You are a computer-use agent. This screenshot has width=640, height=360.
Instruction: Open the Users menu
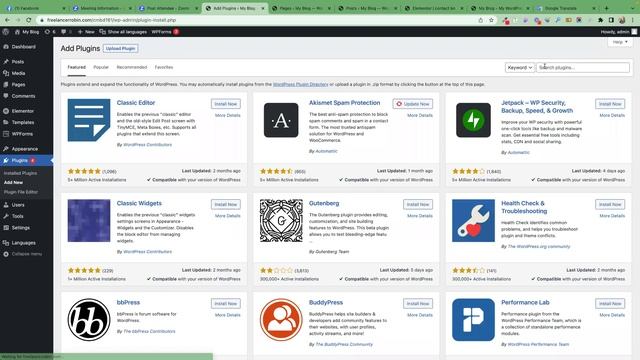[x=18, y=205]
